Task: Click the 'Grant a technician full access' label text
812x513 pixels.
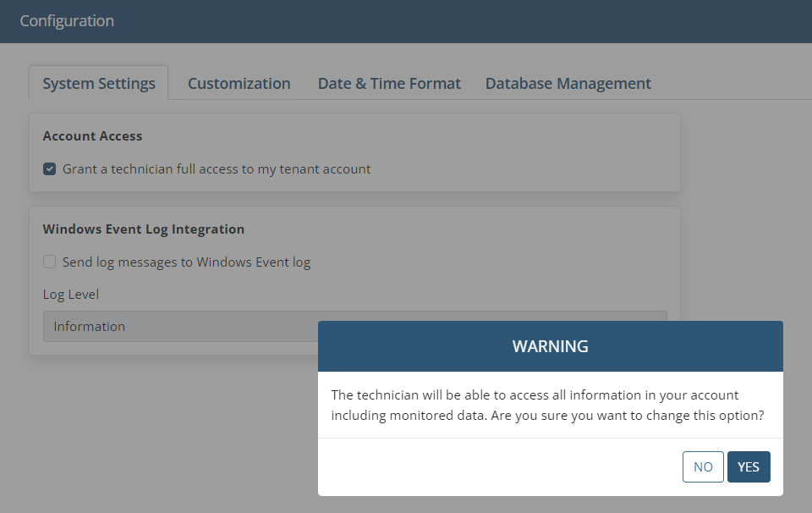Action: [x=217, y=169]
